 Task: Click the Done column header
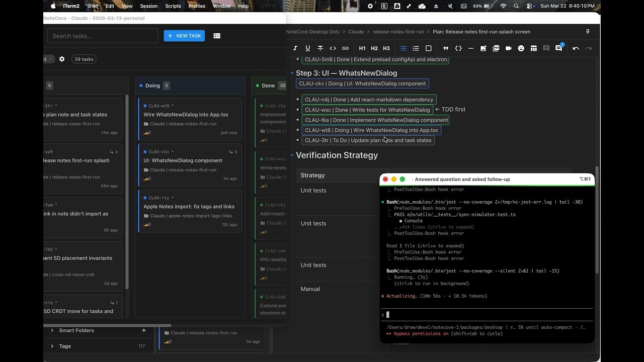[269, 85]
